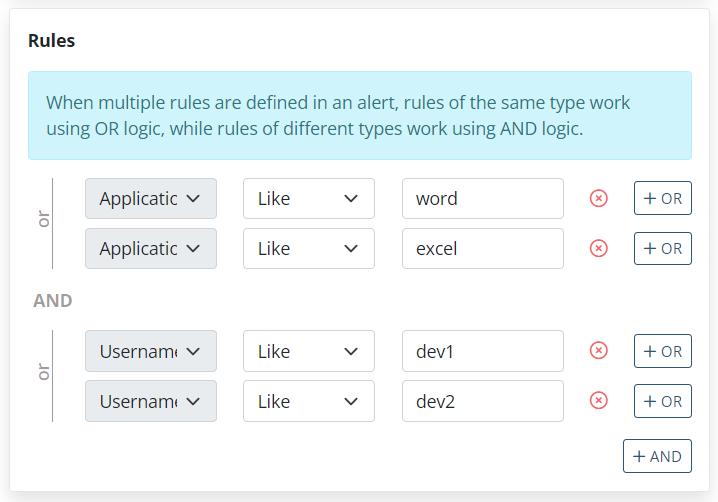Viewport: 718px width, 502px height.
Task: Add a new AND rule group
Action: click(657, 456)
